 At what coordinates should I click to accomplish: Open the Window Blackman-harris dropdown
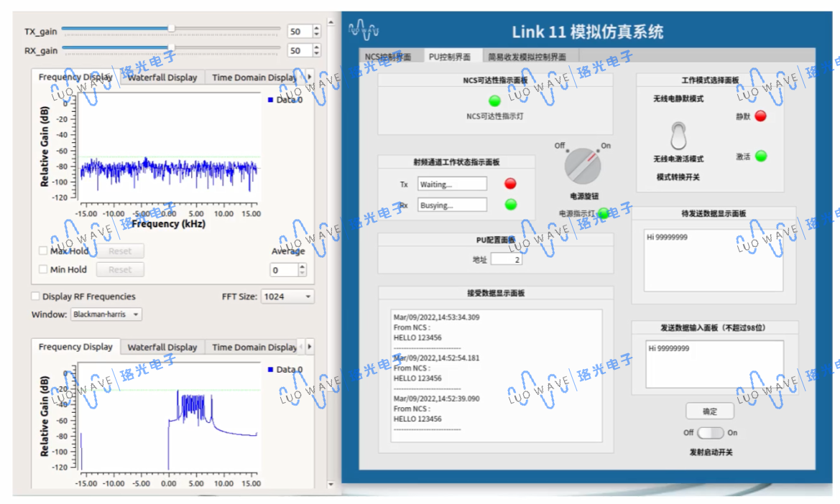tap(106, 314)
